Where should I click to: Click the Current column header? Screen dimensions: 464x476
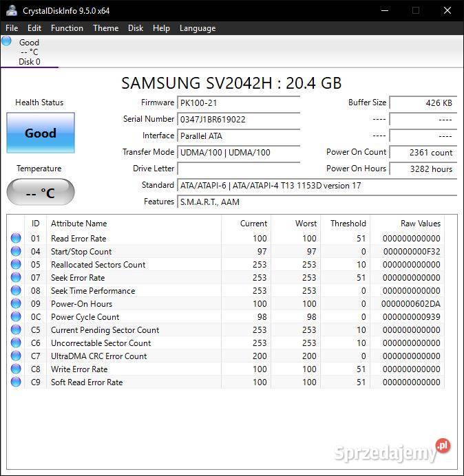246,224
